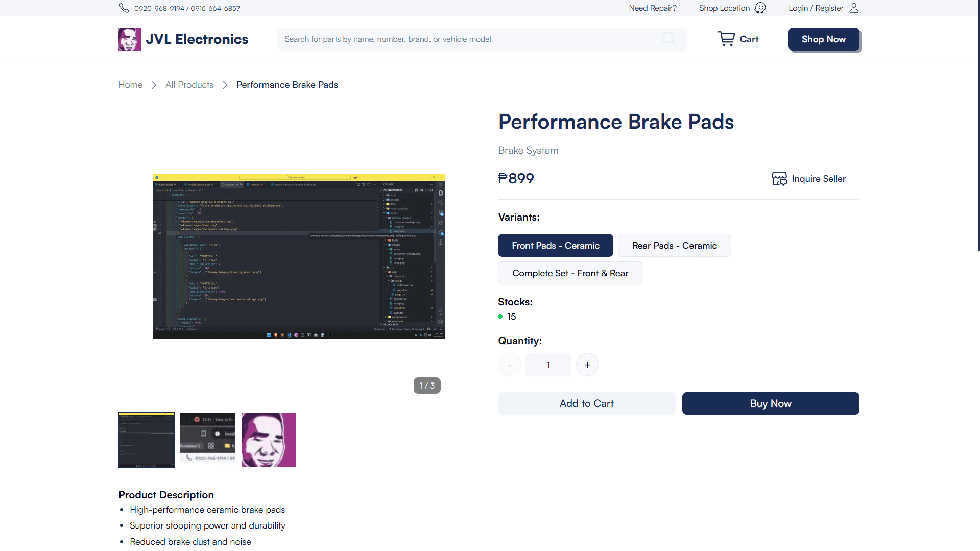
Task: Open the Shop Location menu item
Action: point(724,8)
